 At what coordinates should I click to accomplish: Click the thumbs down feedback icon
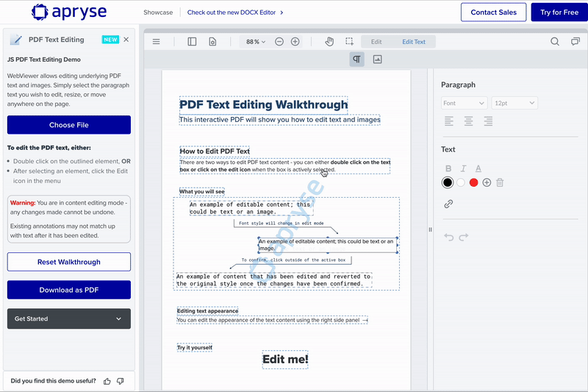[121, 381]
